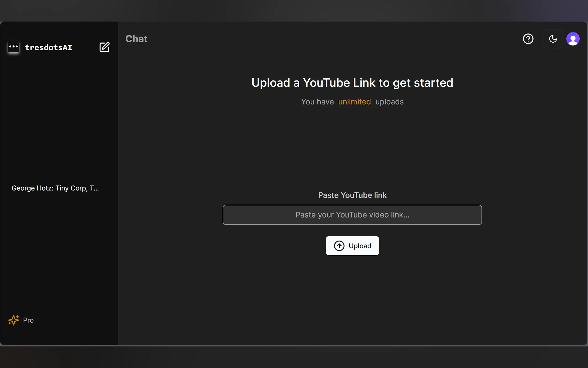
Task: Click the orange "unlimited" uploads text
Action: pyautogui.click(x=354, y=102)
